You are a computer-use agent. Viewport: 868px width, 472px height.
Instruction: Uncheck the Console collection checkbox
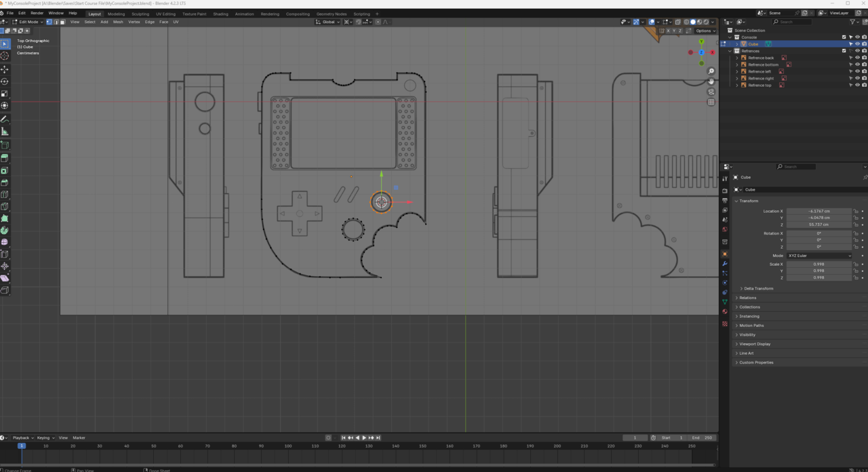pos(844,37)
